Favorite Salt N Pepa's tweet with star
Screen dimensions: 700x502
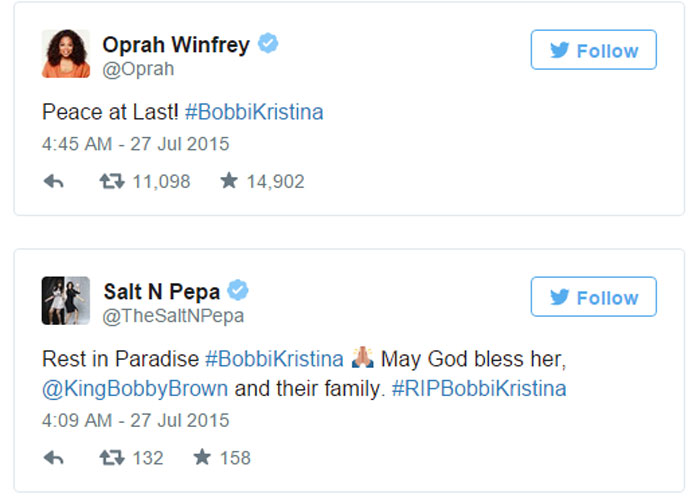click(202, 458)
